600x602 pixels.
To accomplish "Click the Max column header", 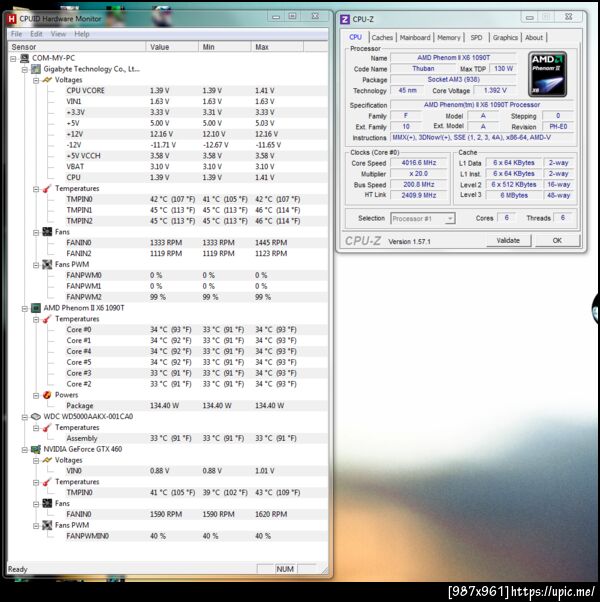I will pos(277,47).
